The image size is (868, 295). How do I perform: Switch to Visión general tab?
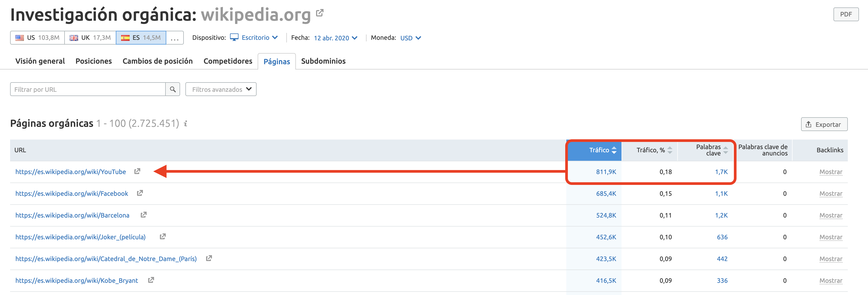click(40, 61)
